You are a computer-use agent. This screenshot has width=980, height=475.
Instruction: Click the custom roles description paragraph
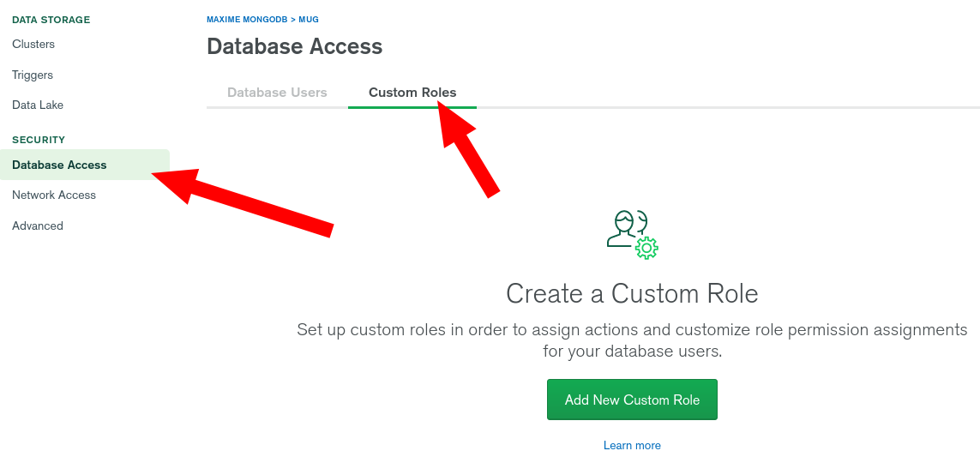tap(632, 340)
